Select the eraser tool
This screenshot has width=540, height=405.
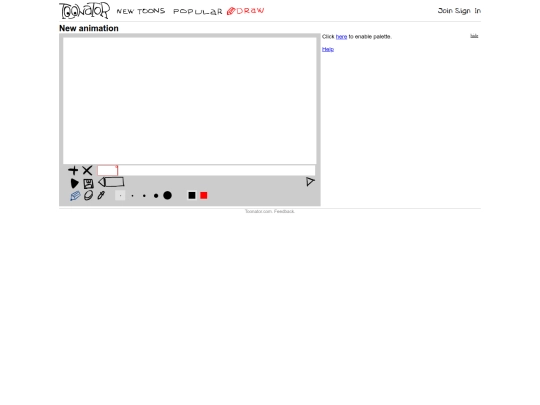click(x=89, y=195)
